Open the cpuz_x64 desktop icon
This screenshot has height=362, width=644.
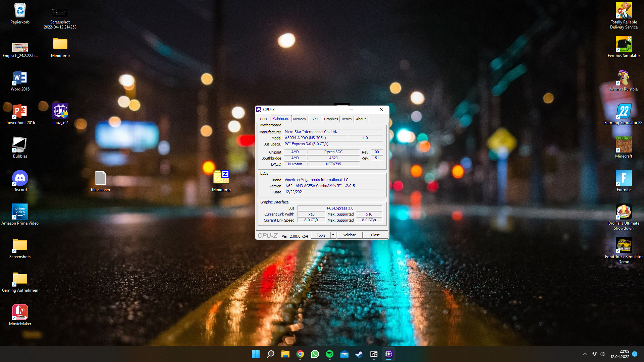[x=60, y=112]
